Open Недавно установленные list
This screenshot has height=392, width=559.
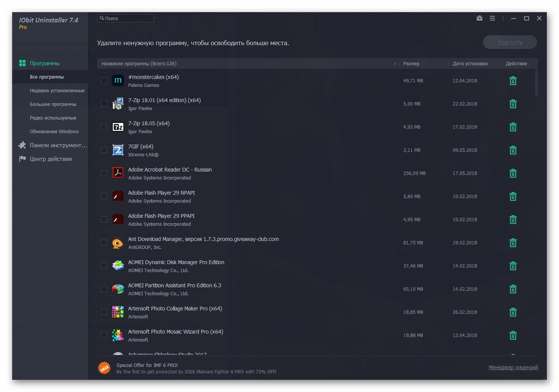pos(57,90)
